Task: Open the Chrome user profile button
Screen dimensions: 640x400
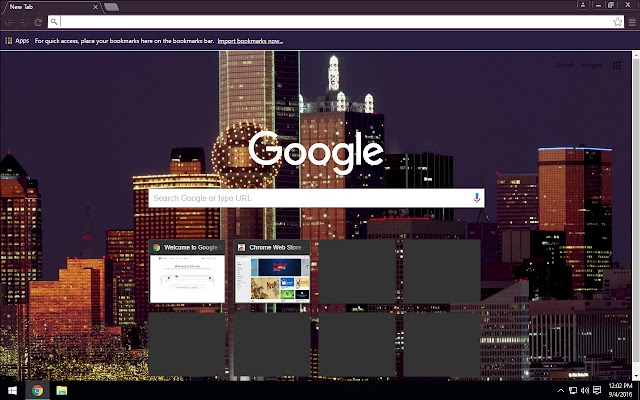Action: 583,5
